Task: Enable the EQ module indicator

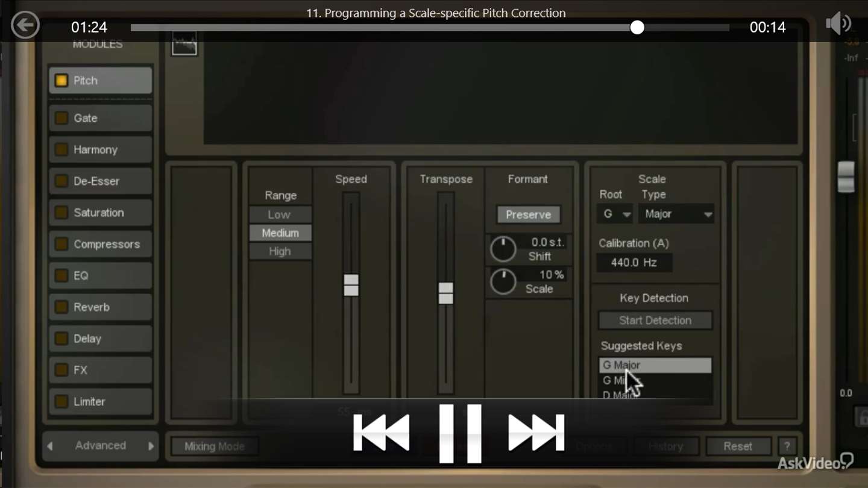Action: coord(61,275)
